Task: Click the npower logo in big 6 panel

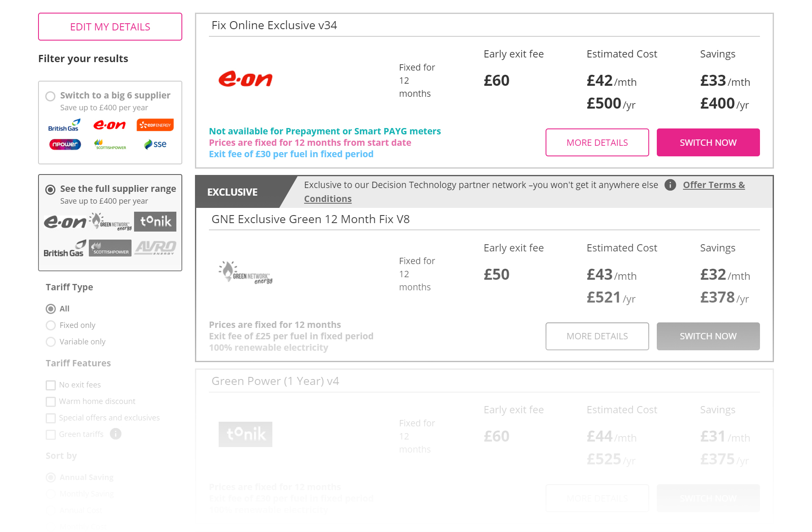Action: point(65,145)
